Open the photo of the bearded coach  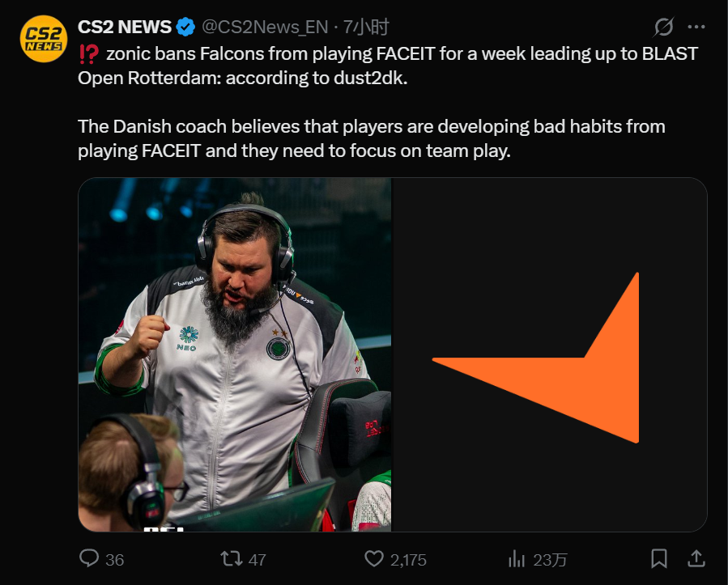tap(235, 354)
